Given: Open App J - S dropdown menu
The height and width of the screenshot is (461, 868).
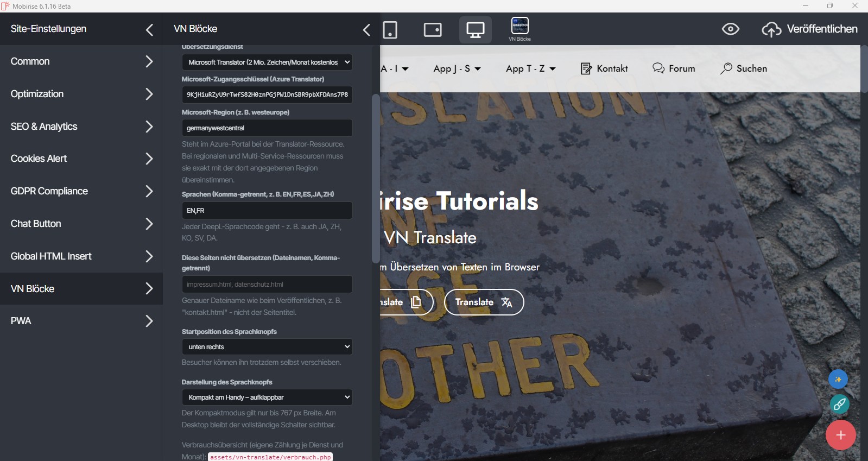Looking at the screenshot, I should (x=457, y=68).
